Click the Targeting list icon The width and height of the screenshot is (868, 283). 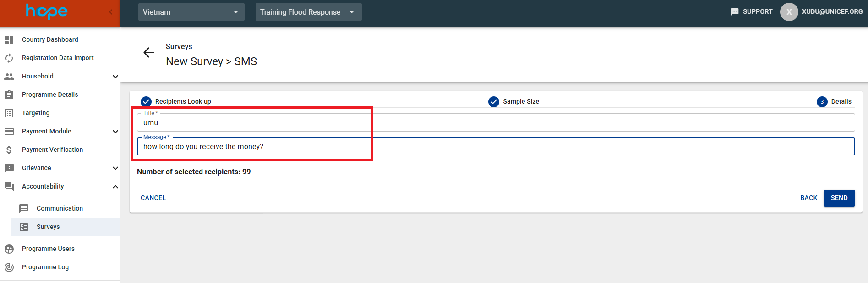tap(9, 113)
